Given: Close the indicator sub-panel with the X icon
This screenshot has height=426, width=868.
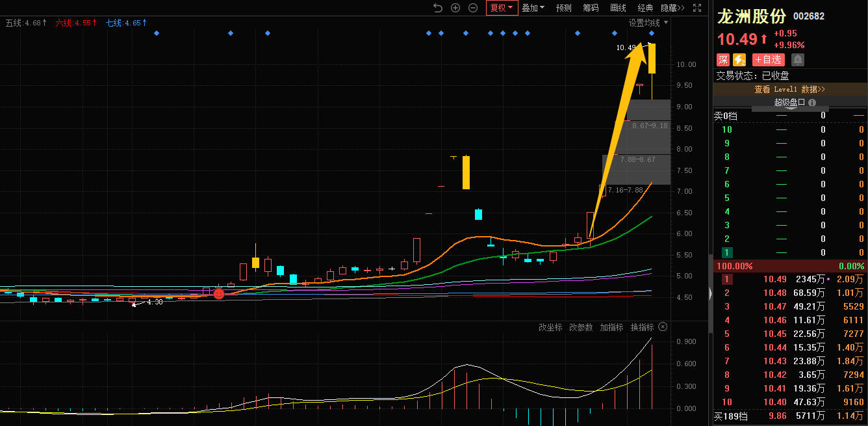Looking at the screenshot, I should [663, 327].
